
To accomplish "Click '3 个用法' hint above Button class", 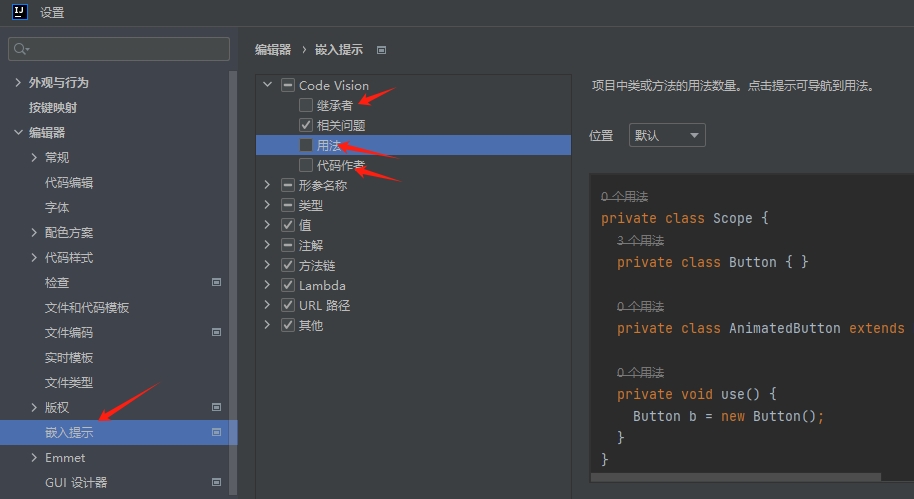I will (641, 241).
